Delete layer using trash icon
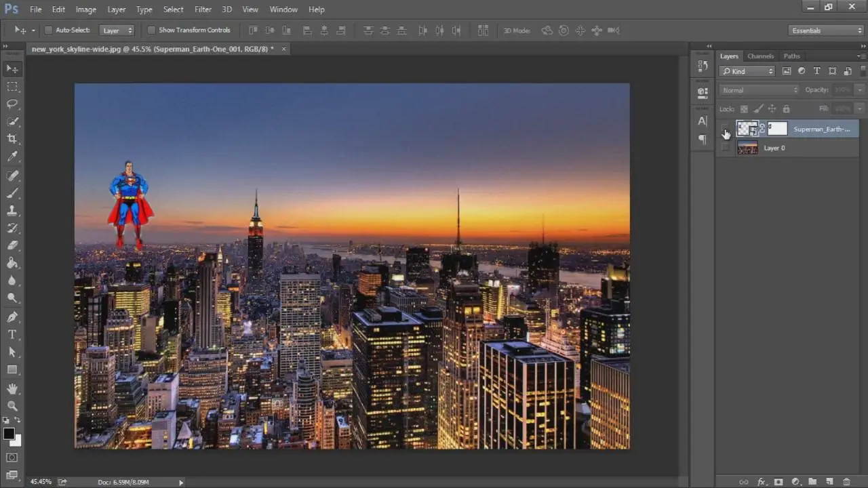Image resolution: width=868 pixels, height=488 pixels. pyautogui.click(x=846, y=482)
